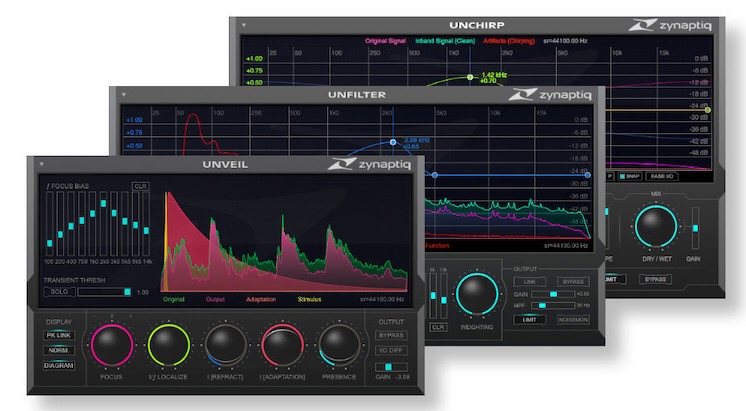Adjust the UNVEIL output GAIN slider
The image size is (746, 411).
pos(391,367)
